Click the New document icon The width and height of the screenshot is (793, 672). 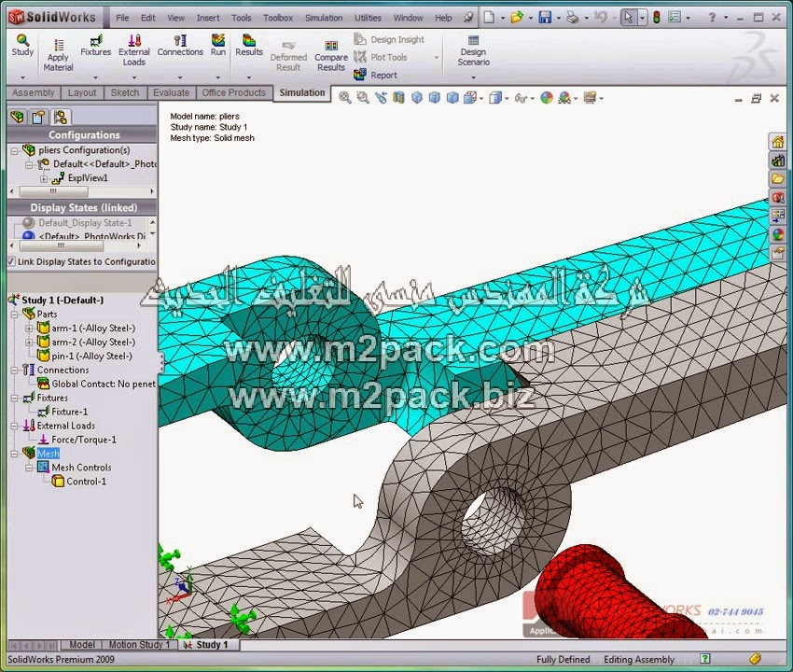[x=489, y=18]
